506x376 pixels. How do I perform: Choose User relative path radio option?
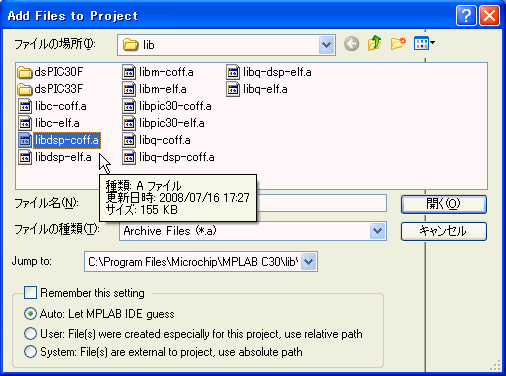click(30, 334)
